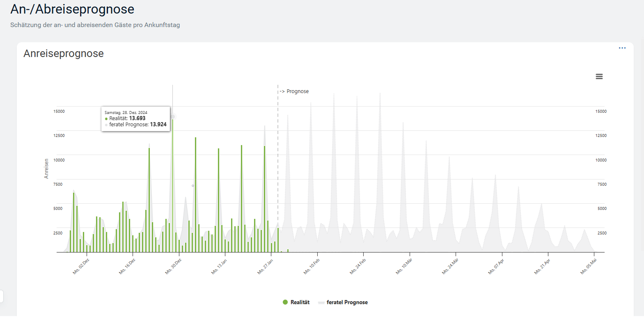Select the 'Mo, 13.Jan' axis label
Screen dimensions: 644x323
[219, 266]
